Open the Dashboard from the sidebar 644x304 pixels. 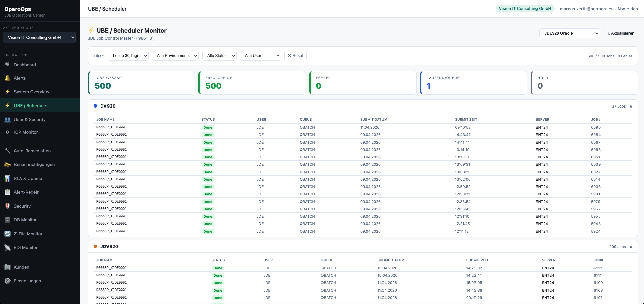(x=25, y=65)
